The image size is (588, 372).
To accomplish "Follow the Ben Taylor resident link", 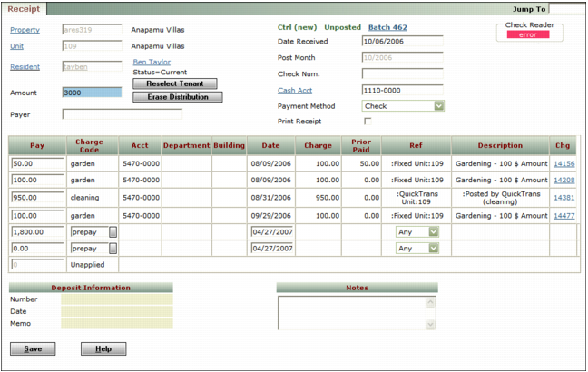I will (x=152, y=62).
